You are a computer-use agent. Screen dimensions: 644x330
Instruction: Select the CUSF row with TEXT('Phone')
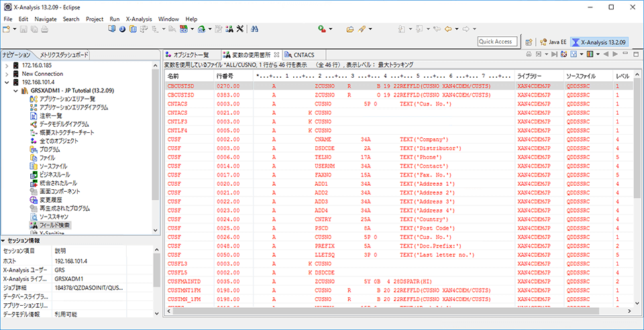click(x=398, y=157)
